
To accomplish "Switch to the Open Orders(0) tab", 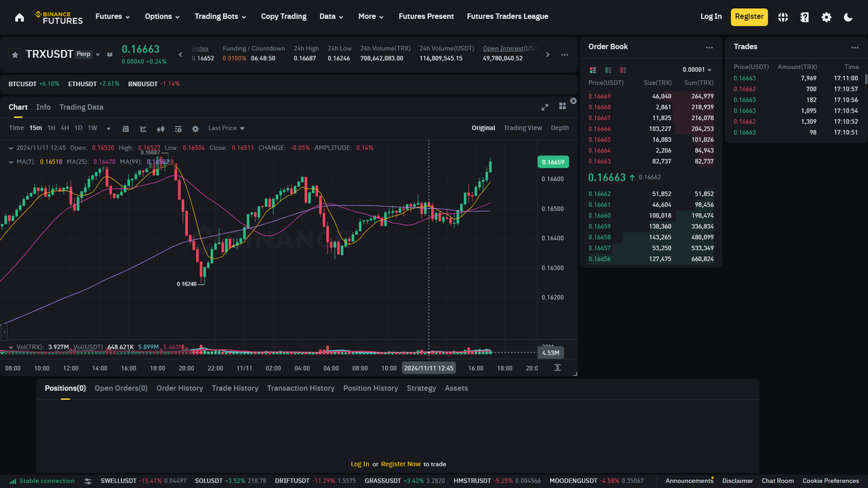I will point(121,388).
